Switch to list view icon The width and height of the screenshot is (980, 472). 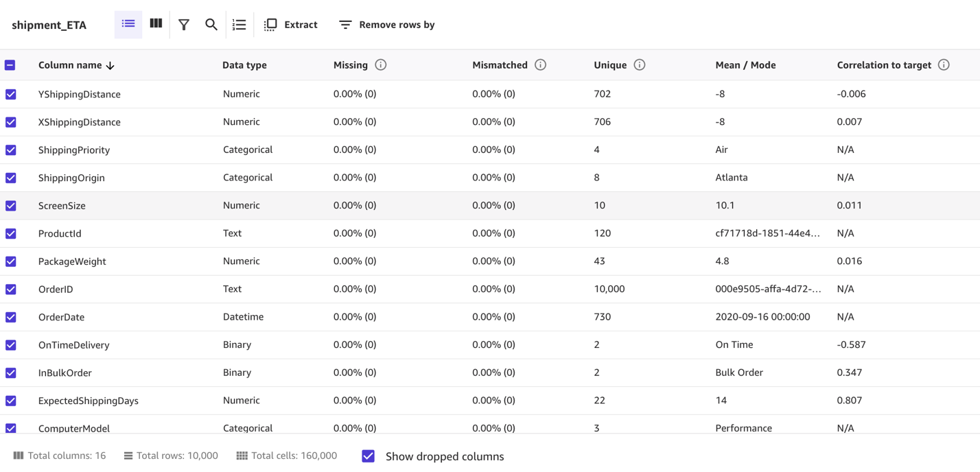pyautogui.click(x=128, y=24)
